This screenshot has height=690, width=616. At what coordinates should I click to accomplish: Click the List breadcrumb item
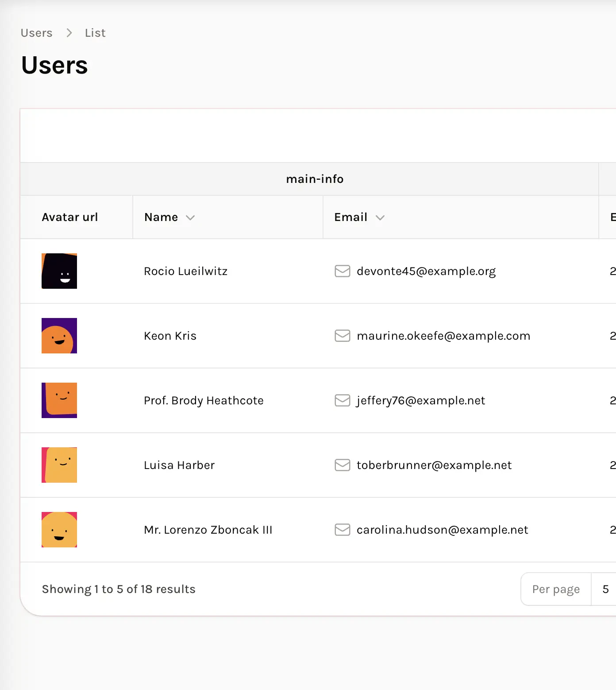(x=95, y=33)
